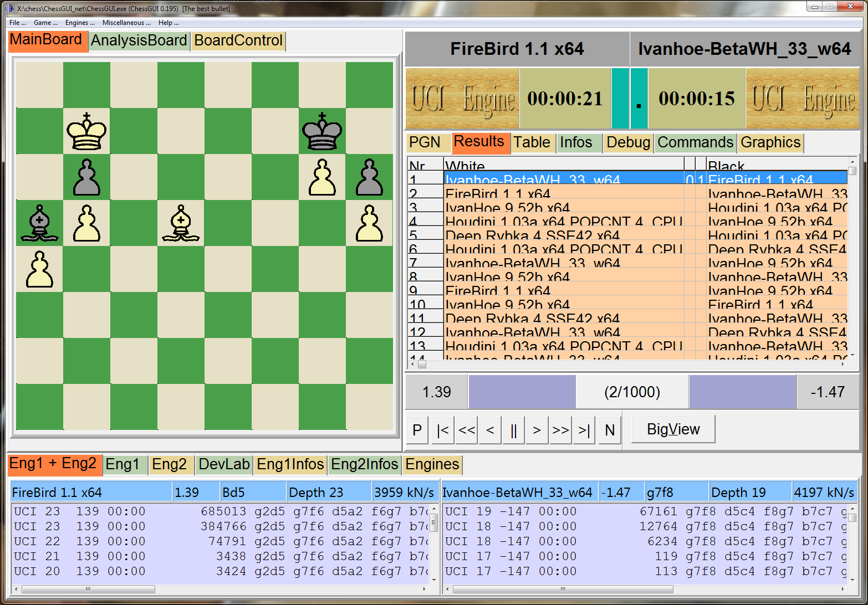The image size is (868, 605).
Task: Click the white pawn on a4
Action: [x=39, y=269]
